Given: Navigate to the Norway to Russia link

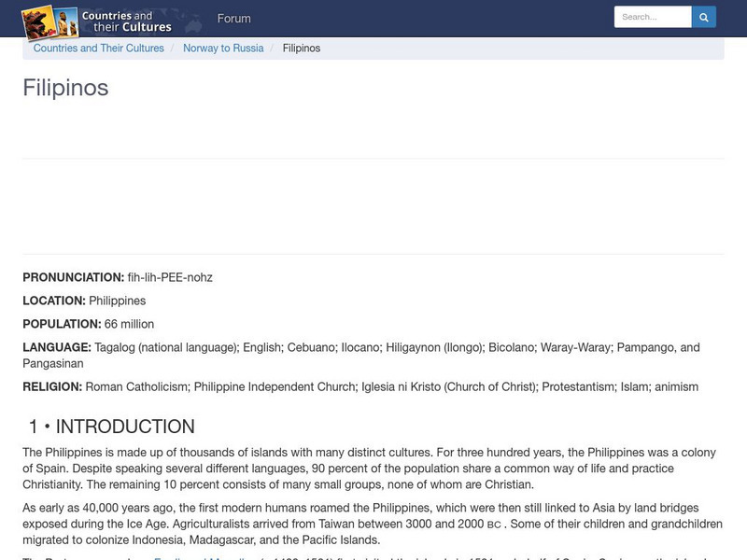Looking at the screenshot, I should (x=223, y=48).
